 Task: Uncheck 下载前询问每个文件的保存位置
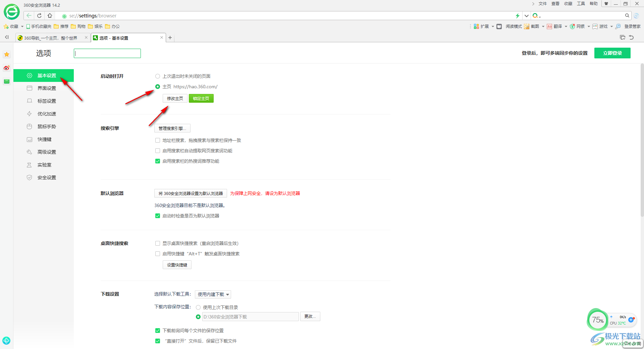(158, 331)
